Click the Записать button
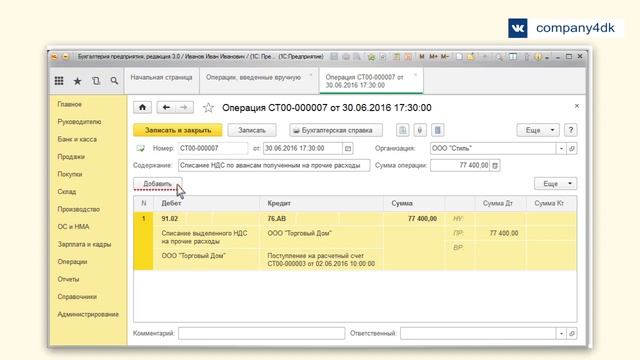Screen dimensions: 640x360 (252, 130)
